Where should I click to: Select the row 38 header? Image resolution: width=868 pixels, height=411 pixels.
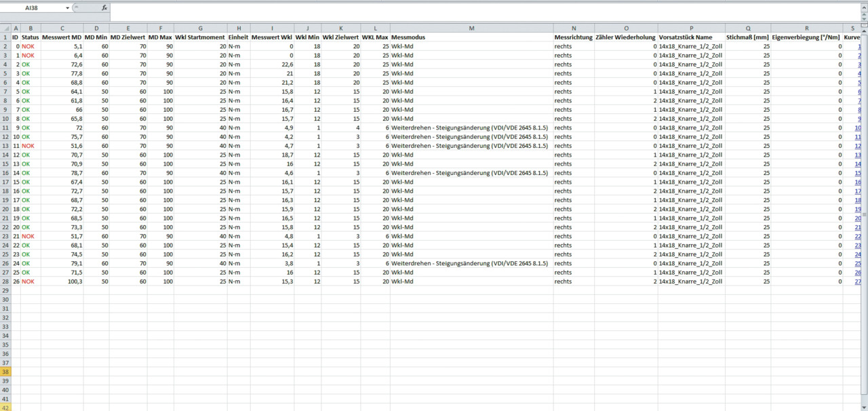click(5, 372)
